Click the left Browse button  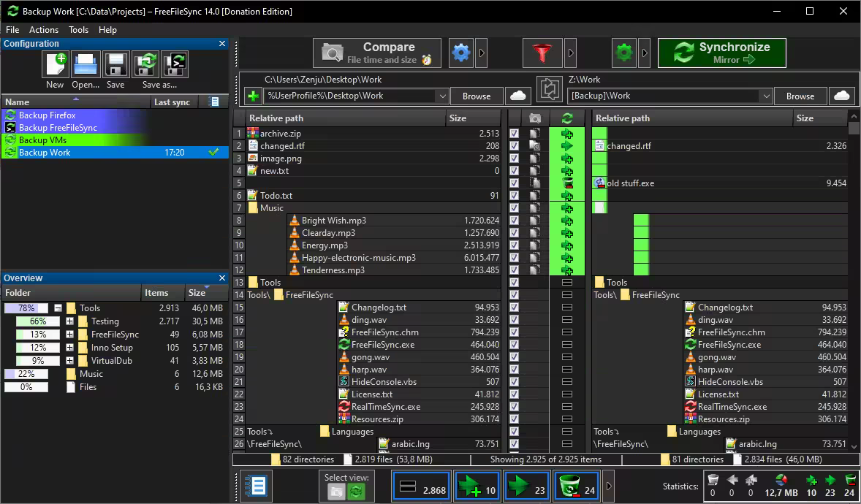(x=476, y=96)
